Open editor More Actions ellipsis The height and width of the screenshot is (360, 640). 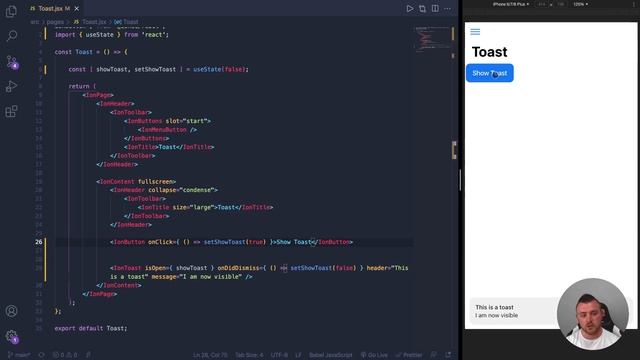(x=448, y=9)
